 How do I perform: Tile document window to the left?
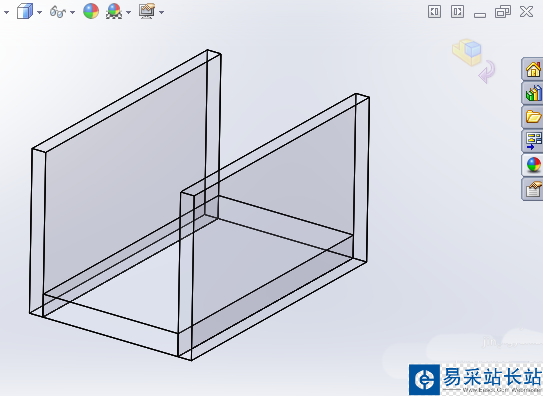pyautogui.click(x=434, y=11)
